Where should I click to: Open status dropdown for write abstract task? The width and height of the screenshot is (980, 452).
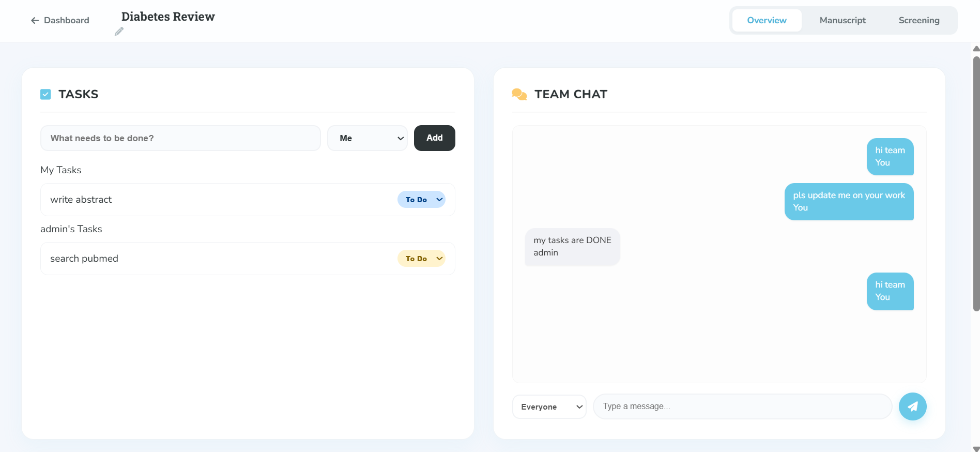(x=421, y=200)
